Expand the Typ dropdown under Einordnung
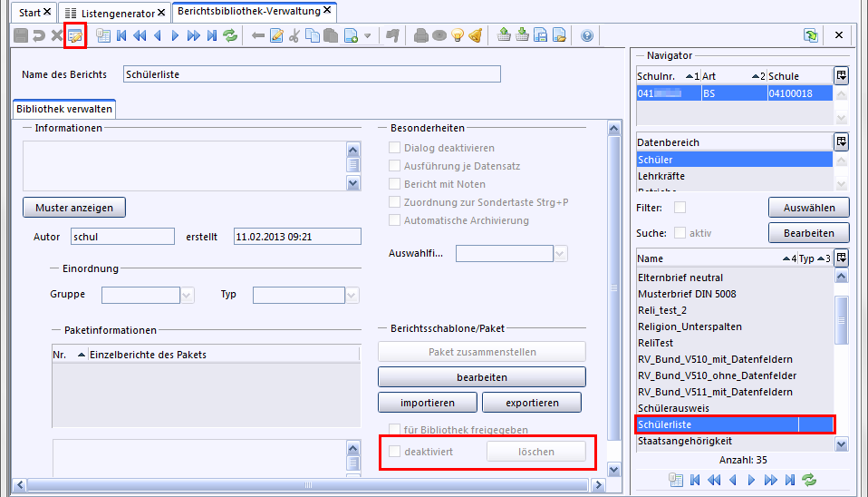This screenshot has height=497, width=868. tap(352, 295)
